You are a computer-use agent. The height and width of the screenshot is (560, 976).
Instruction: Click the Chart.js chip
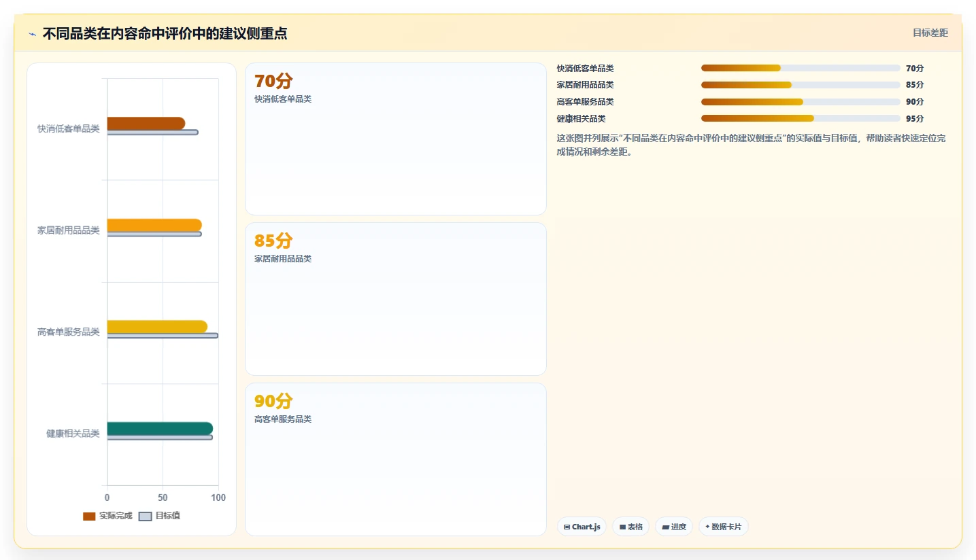pyautogui.click(x=582, y=527)
